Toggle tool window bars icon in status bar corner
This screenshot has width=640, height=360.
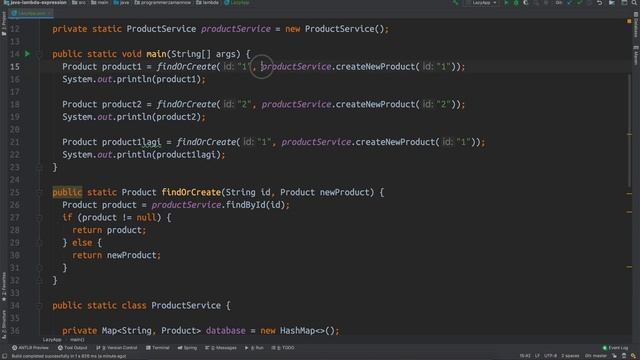[4, 356]
